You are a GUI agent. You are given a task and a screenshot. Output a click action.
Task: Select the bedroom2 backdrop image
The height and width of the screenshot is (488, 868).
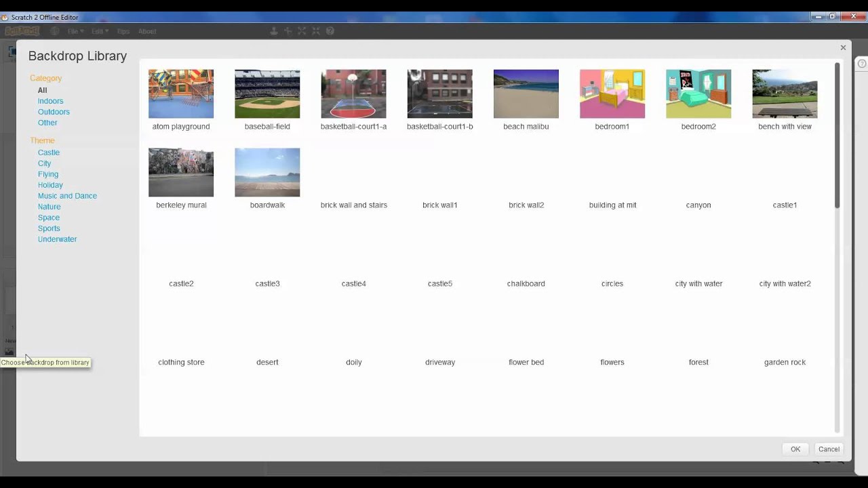click(698, 94)
